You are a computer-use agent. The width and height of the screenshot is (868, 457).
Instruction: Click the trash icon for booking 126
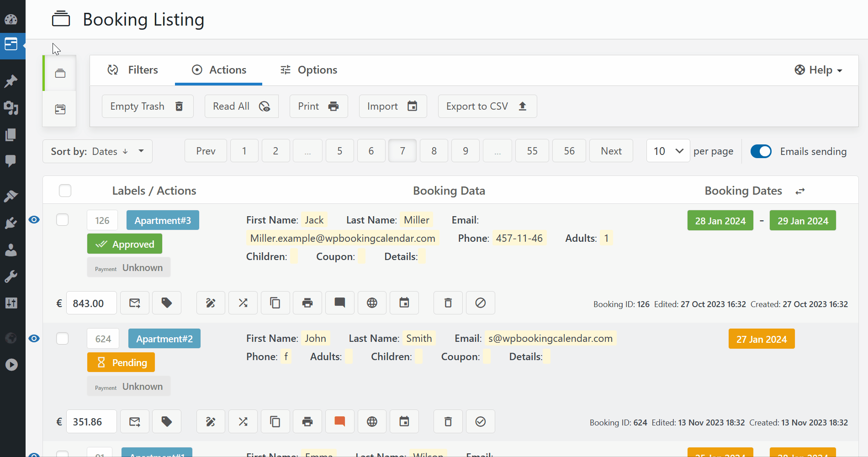pos(448,303)
